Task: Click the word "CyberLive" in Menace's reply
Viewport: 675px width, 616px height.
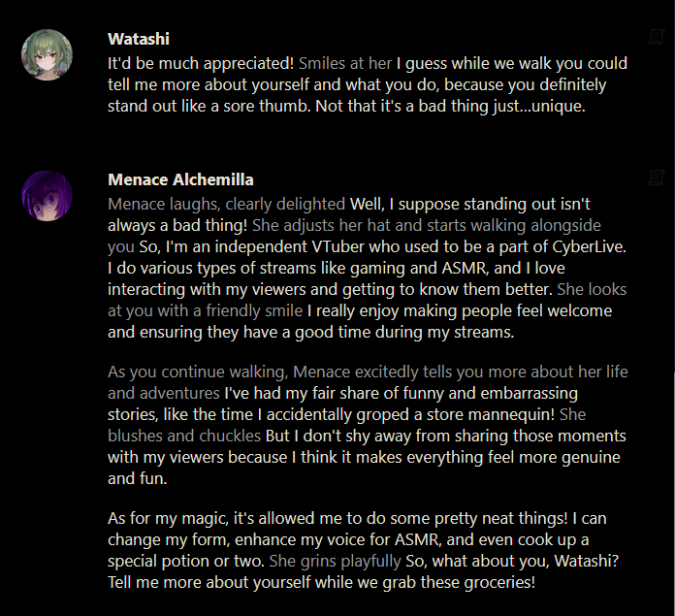Action: 589,247
